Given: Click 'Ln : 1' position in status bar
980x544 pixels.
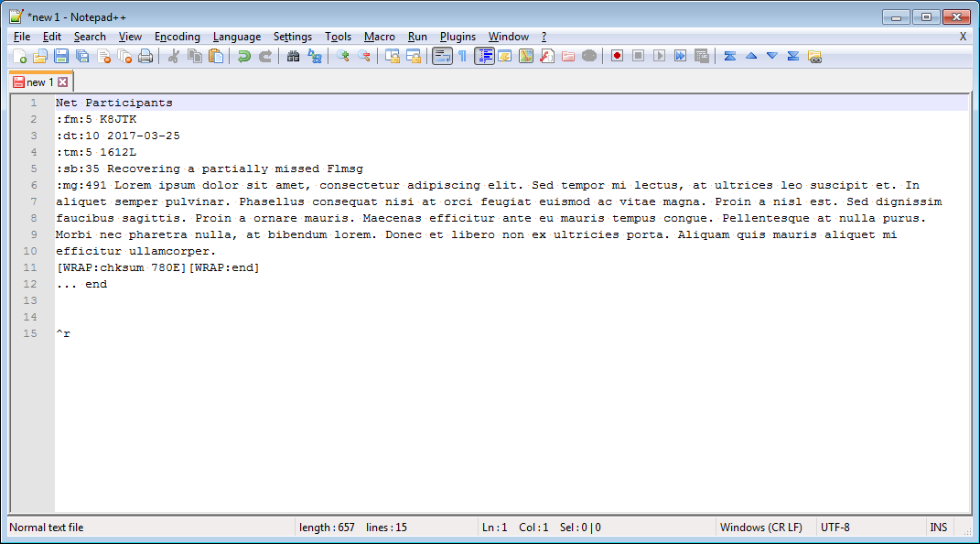Looking at the screenshot, I should 494,528.
